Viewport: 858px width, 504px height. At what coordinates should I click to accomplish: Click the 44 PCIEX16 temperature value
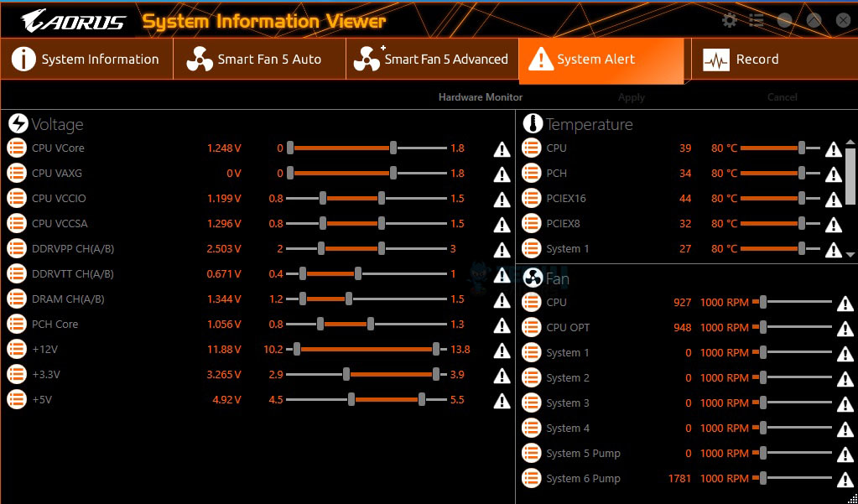(x=685, y=198)
